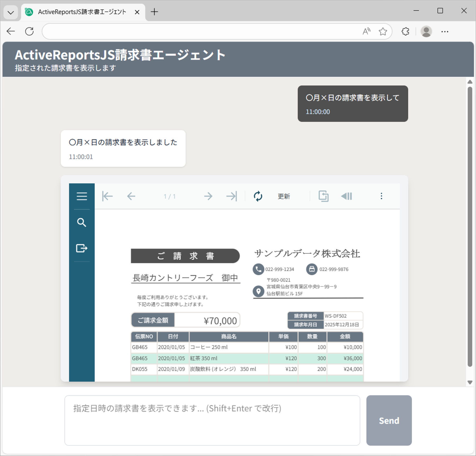Viewport: 476px width, 456px height.
Task: Click the user message ○月×日の請求書を表示して
Action: 353,104
